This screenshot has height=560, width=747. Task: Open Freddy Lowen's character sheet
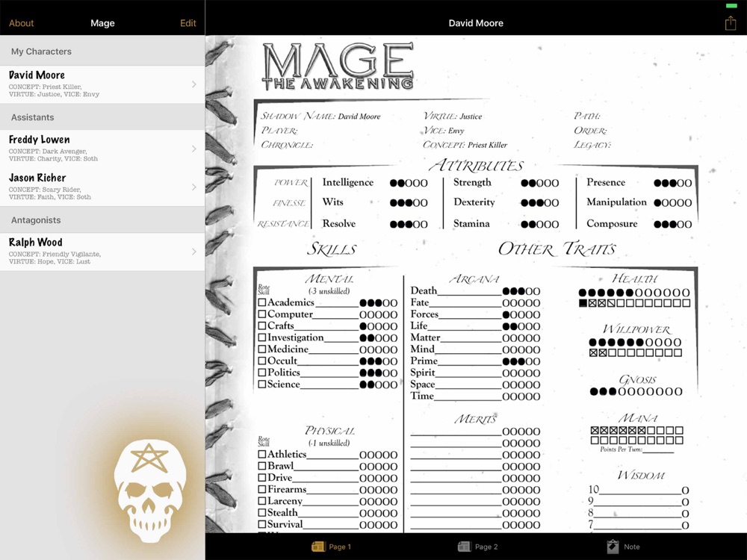pyautogui.click(x=102, y=149)
